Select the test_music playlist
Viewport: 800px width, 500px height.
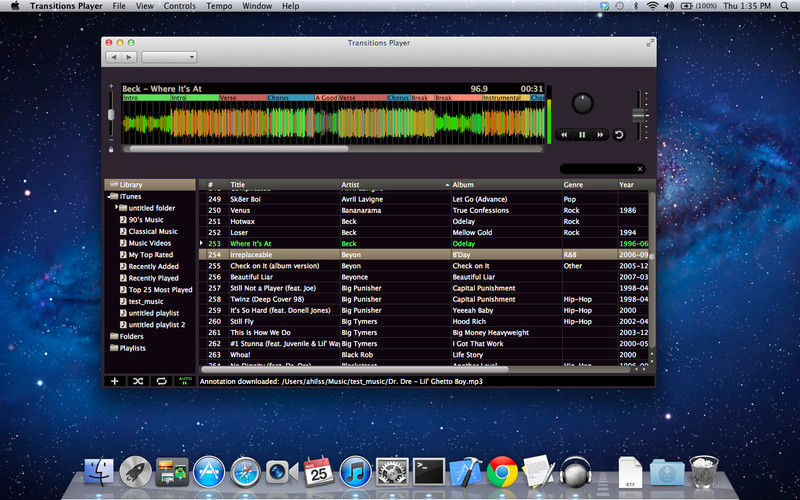(146, 302)
